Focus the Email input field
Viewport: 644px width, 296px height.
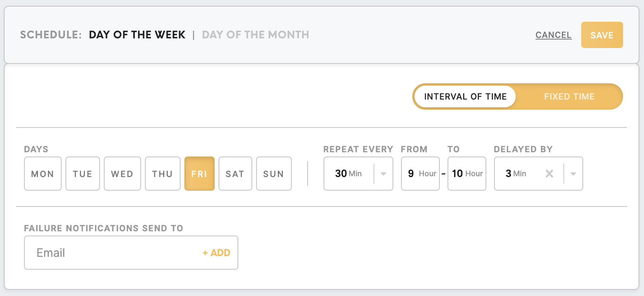[112, 253]
